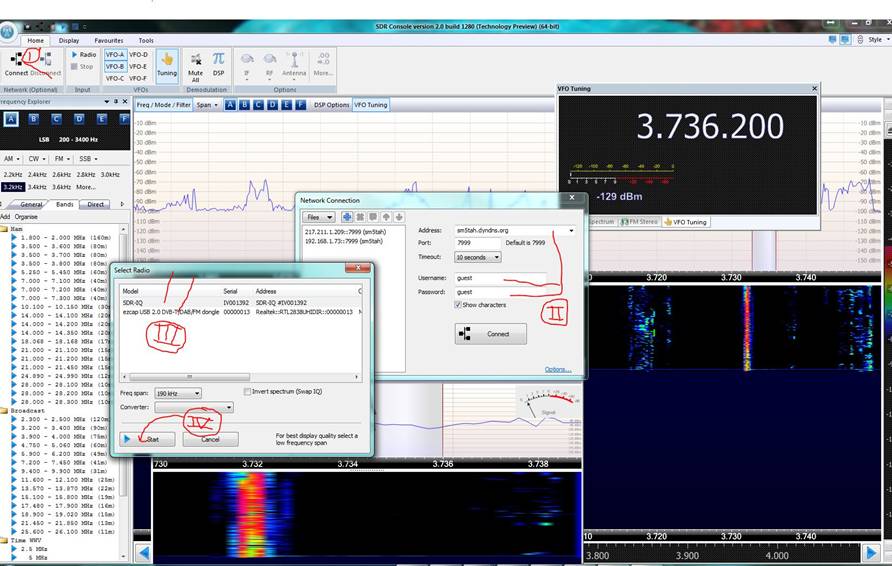The width and height of the screenshot is (892, 566).
Task: Click the application orb menu button
Action: [x=7, y=32]
